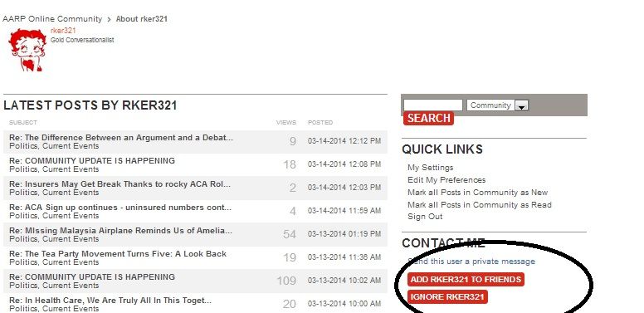Click Politics, Current Events under Insurers post
The height and width of the screenshot is (313, 644).
coord(54,193)
